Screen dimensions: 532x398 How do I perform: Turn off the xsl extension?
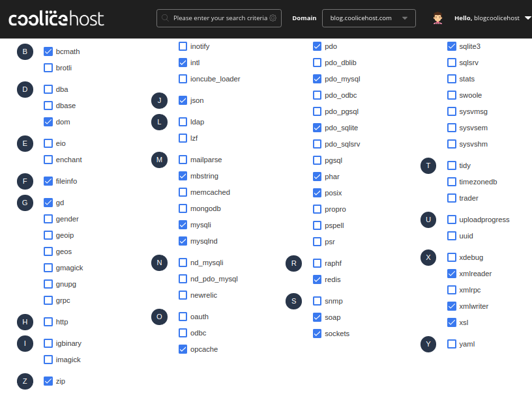point(452,322)
